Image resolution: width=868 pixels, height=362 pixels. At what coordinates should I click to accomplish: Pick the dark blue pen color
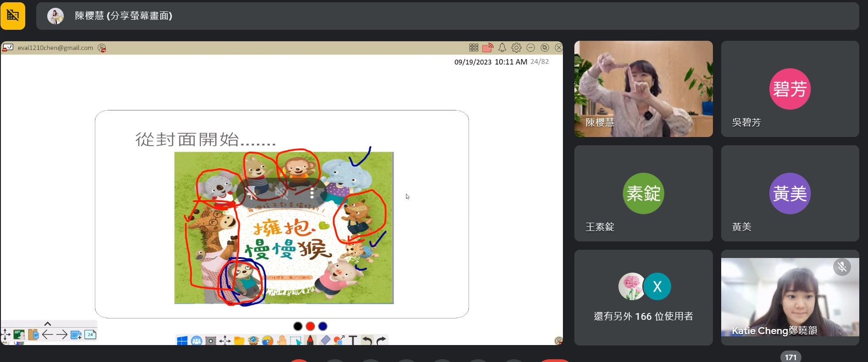coord(323,326)
